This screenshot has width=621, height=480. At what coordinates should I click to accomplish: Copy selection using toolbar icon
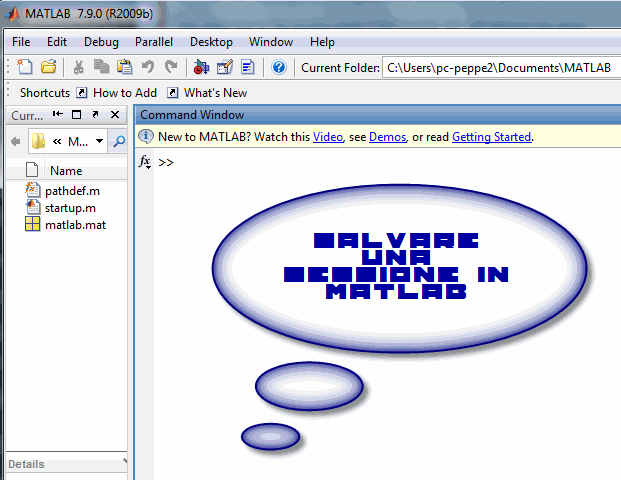point(101,67)
